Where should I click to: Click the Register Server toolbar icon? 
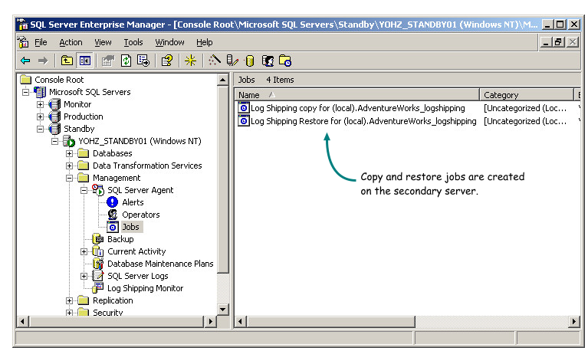coord(232,61)
